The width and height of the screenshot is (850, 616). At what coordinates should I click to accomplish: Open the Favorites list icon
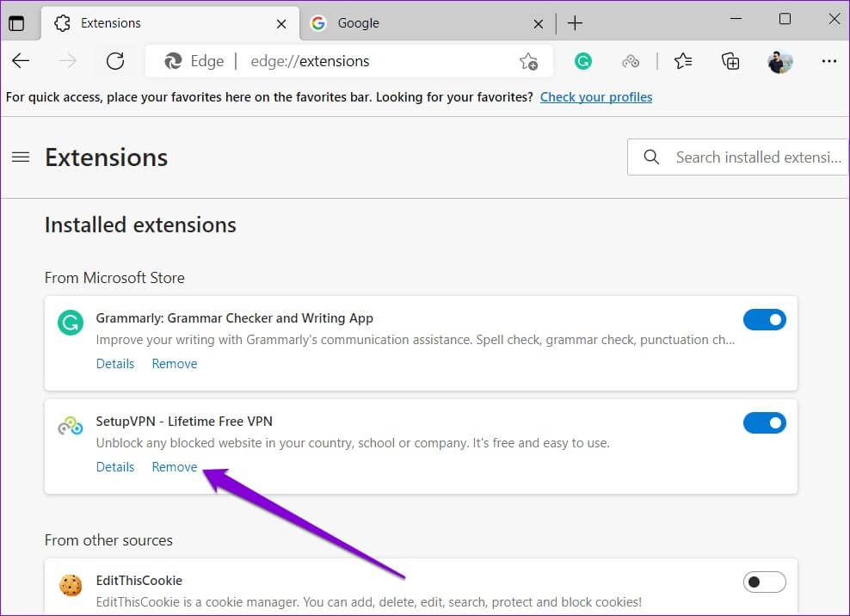(x=682, y=61)
